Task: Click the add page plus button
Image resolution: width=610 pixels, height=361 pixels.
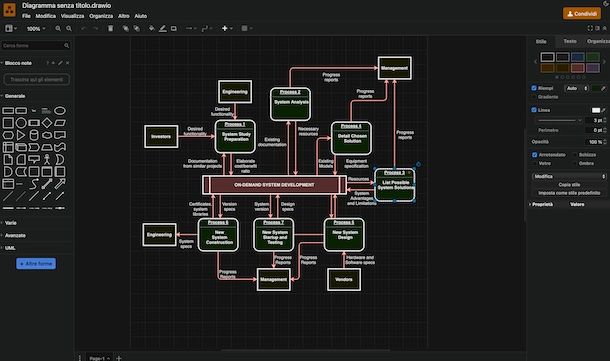Action: (x=119, y=358)
